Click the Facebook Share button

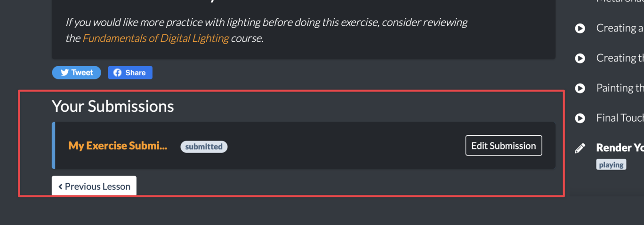click(x=130, y=72)
